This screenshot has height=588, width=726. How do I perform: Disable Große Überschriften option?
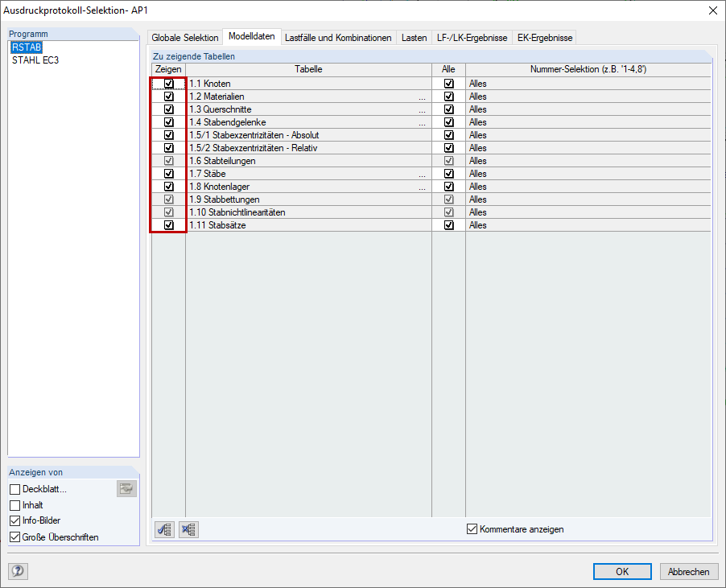[x=13, y=537]
